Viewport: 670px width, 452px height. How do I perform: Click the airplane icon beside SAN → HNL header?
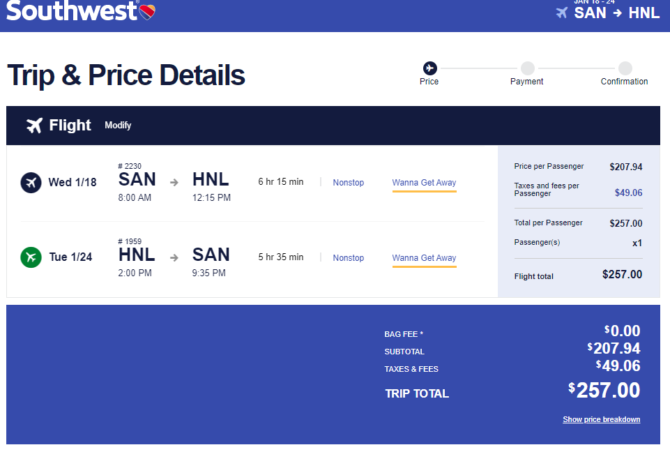click(x=562, y=13)
